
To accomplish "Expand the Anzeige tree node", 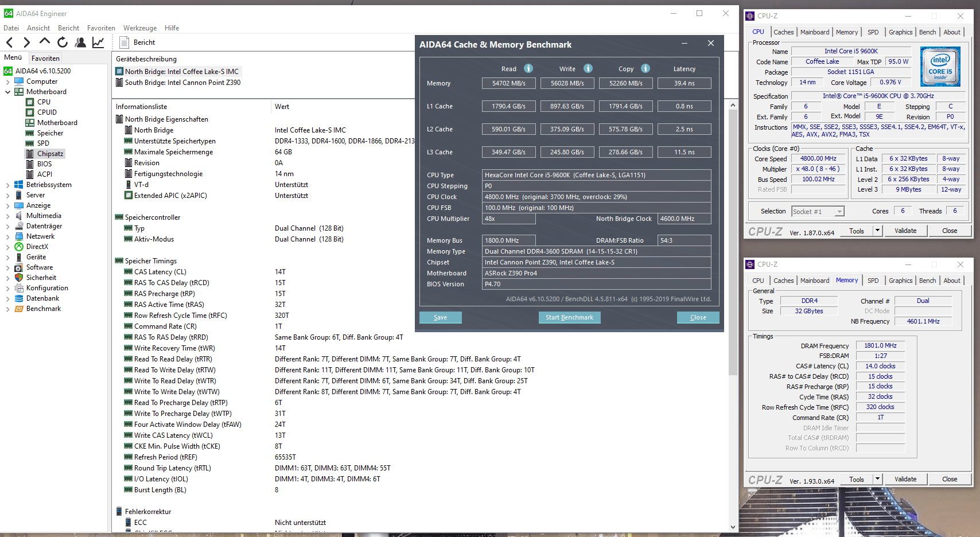I will pos(7,205).
